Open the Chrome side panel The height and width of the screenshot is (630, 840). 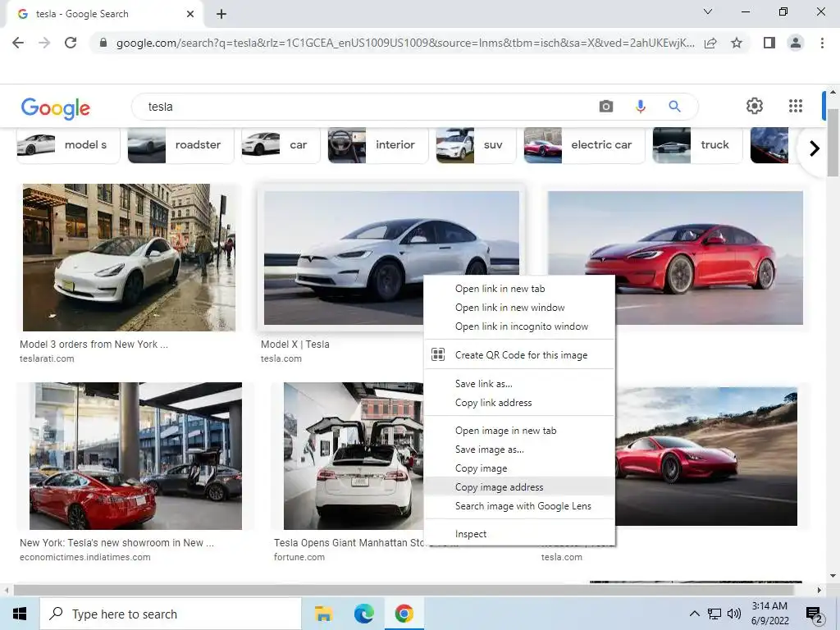point(769,43)
